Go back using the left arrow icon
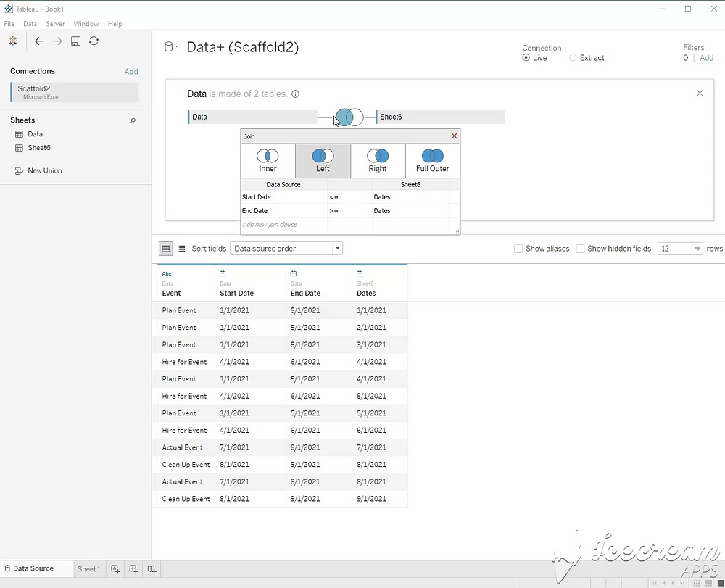Image resolution: width=725 pixels, height=588 pixels. (x=39, y=41)
